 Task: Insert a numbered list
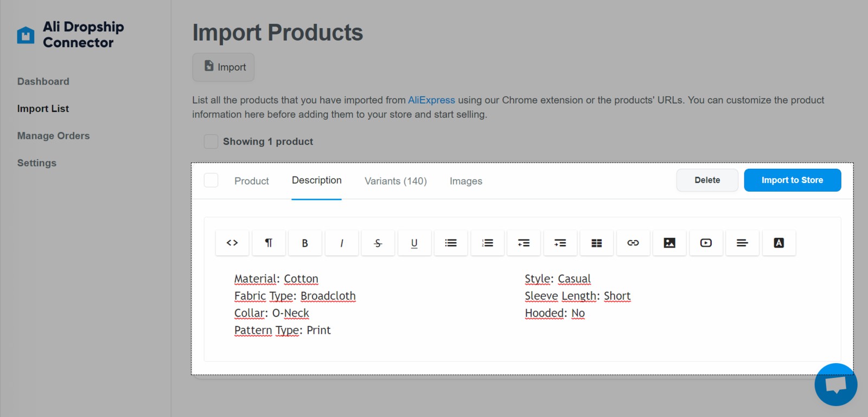(487, 243)
